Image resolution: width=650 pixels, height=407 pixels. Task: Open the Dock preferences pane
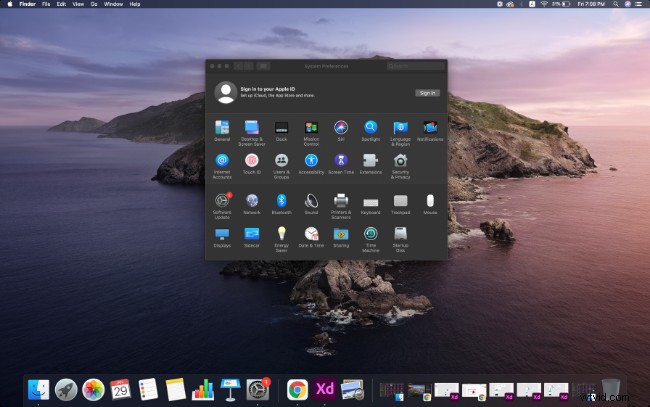pos(281,128)
